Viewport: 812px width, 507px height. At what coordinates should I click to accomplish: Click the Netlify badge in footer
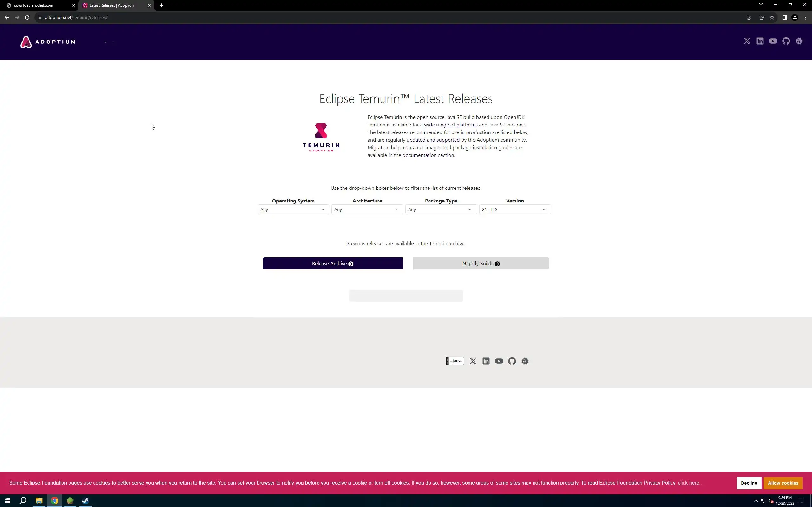point(455,361)
